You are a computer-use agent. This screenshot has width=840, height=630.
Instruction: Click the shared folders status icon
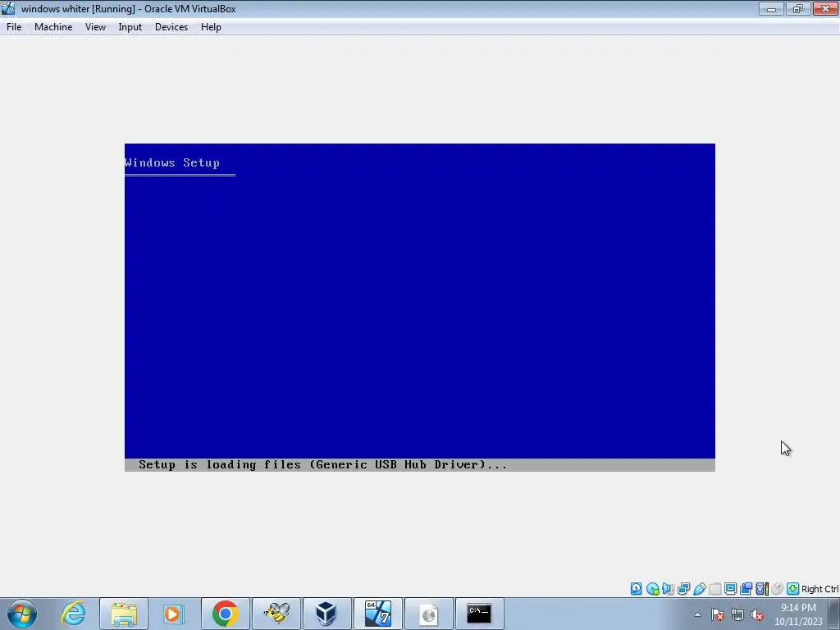(x=714, y=589)
